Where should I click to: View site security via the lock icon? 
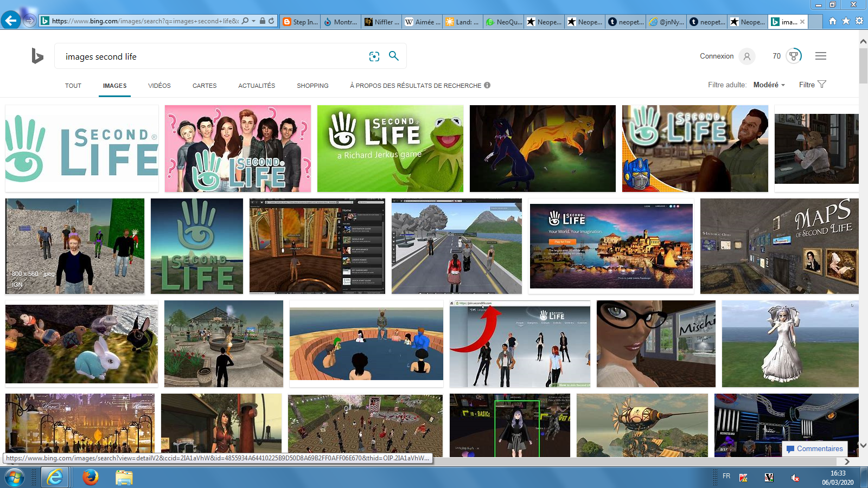coord(263,21)
